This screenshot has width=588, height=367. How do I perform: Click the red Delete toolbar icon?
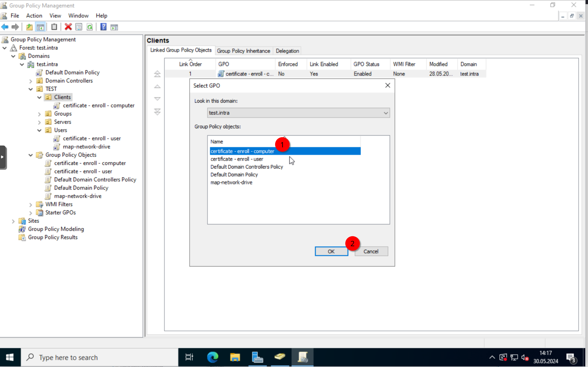[x=68, y=27]
